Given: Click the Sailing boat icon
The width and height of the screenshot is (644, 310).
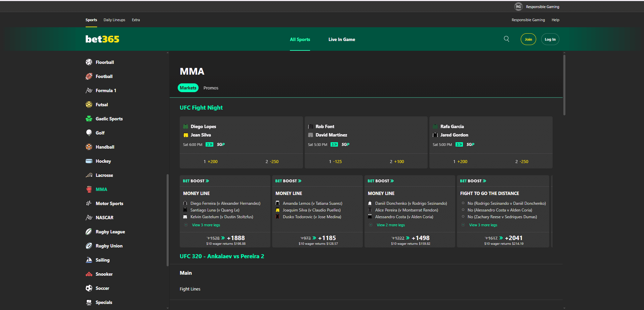Looking at the screenshot, I should tap(89, 260).
